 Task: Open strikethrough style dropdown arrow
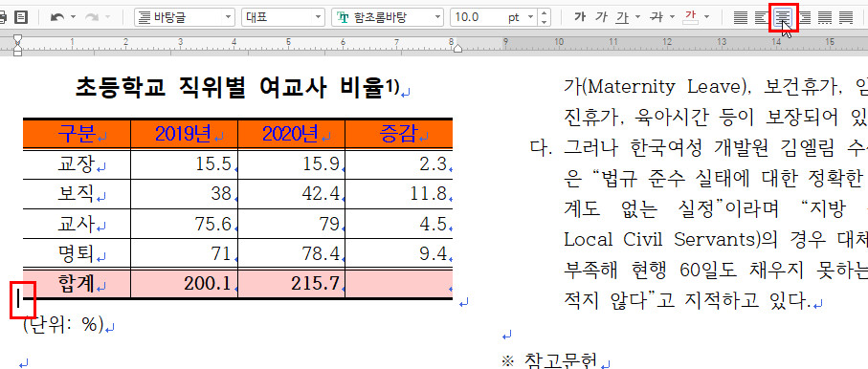point(672,17)
